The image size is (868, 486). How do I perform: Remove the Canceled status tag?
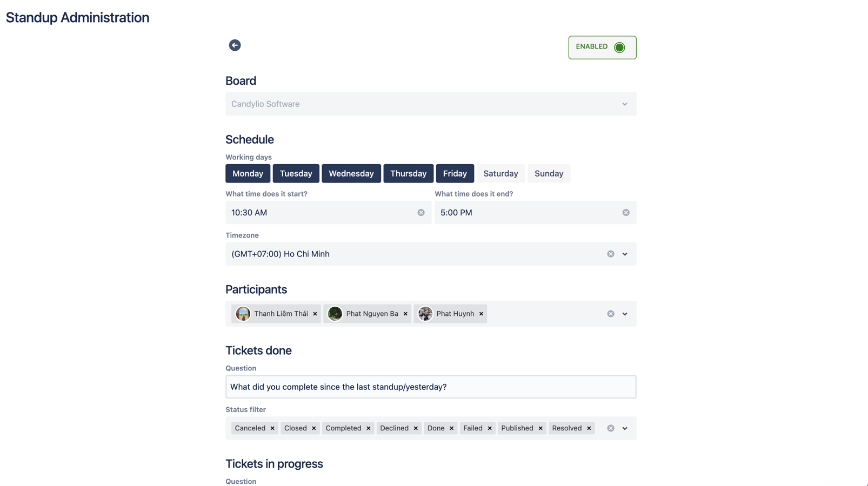272,428
